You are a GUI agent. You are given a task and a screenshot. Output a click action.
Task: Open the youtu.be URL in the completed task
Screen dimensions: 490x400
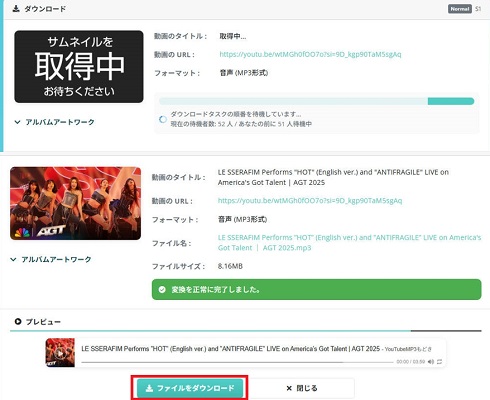pyautogui.click(x=310, y=201)
